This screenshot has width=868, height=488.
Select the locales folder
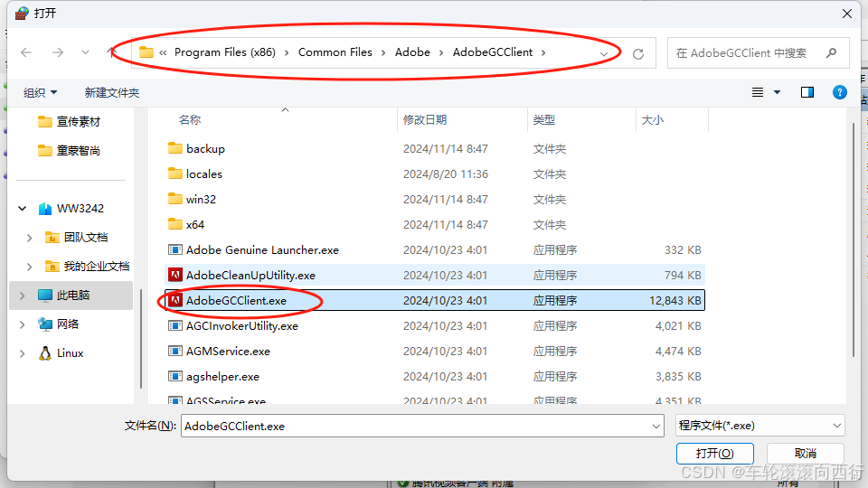pyautogui.click(x=435, y=174)
